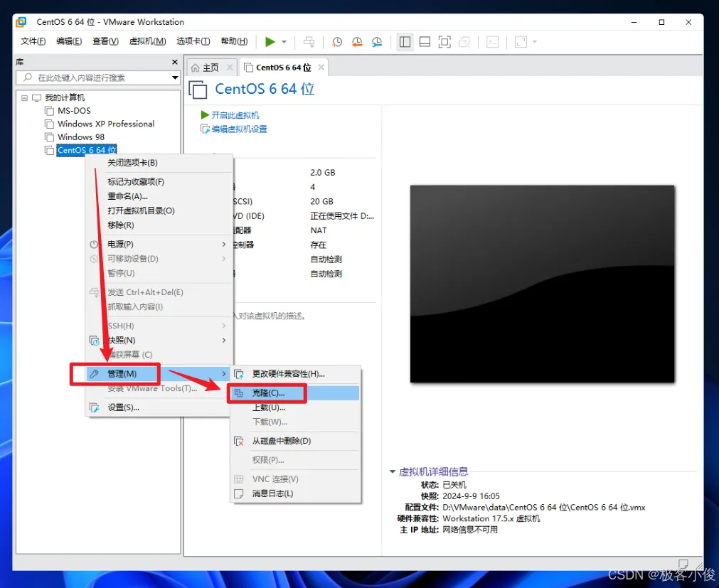Open the 编辑(E) menu

[x=69, y=41]
